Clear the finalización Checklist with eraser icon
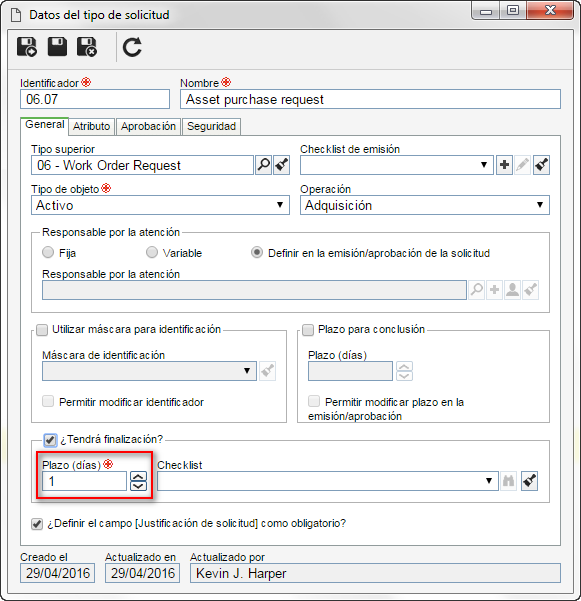581x601 pixels. 529,481
